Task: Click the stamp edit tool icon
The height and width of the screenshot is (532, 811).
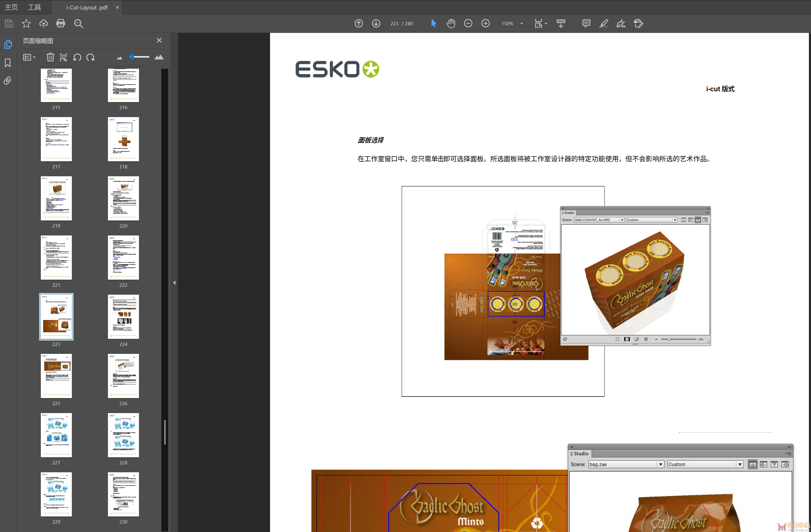Action: (x=638, y=23)
